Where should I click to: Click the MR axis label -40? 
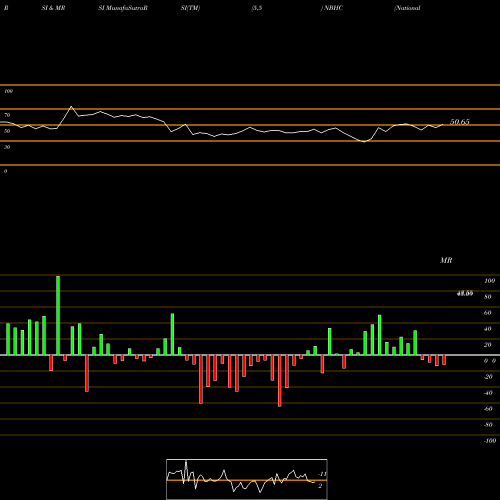488,393
